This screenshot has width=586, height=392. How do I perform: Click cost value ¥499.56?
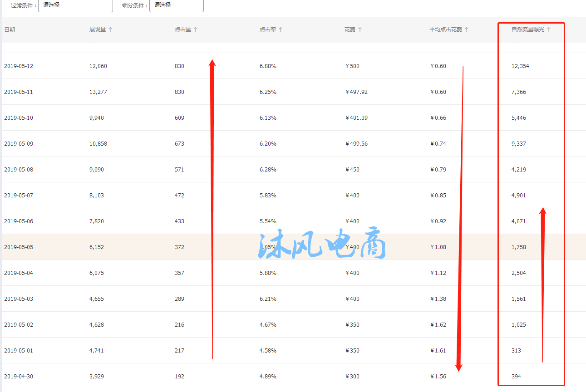click(356, 144)
